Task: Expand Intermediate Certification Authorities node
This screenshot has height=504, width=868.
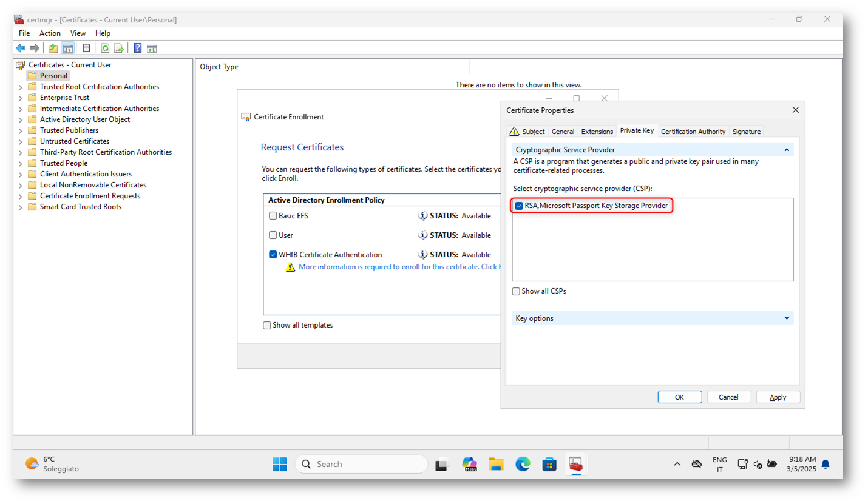Action: (x=20, y=109)
